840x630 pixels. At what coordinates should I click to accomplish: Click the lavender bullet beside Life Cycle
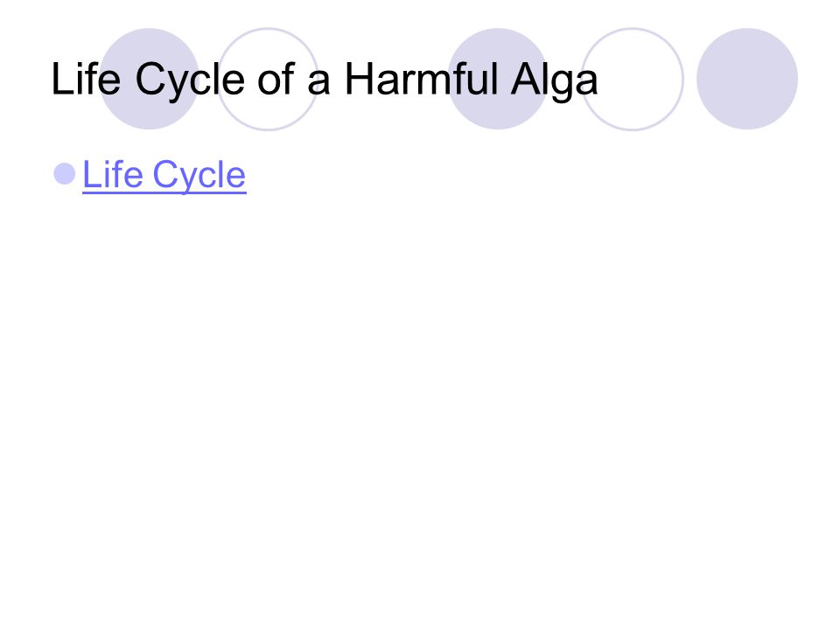[65, 173]
